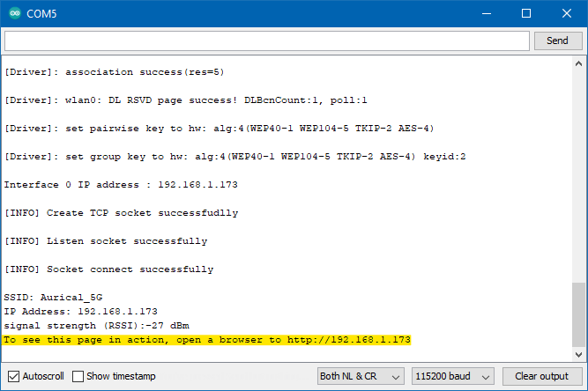Focus the serial message input field
This screenshot has width=588, height=391.
pos(267,41)
